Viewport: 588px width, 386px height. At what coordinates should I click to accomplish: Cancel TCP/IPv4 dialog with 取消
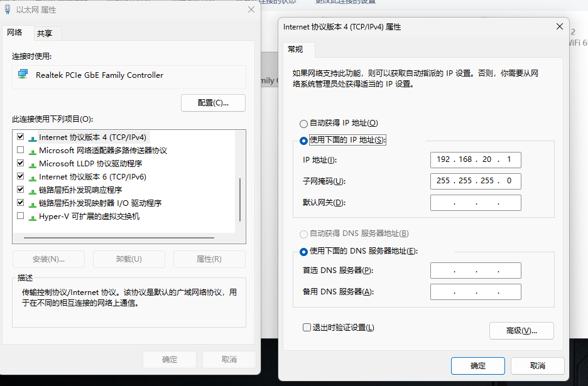point(537,366)
